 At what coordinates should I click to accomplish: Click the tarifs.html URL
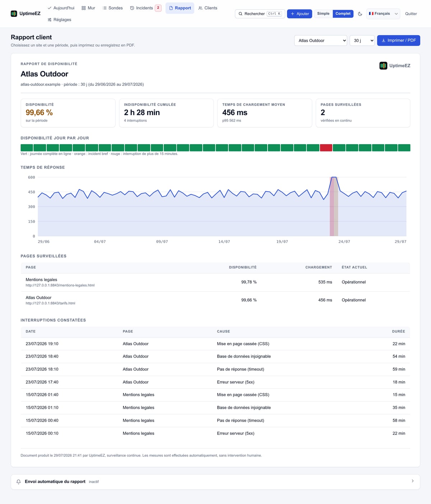point(50,303)
